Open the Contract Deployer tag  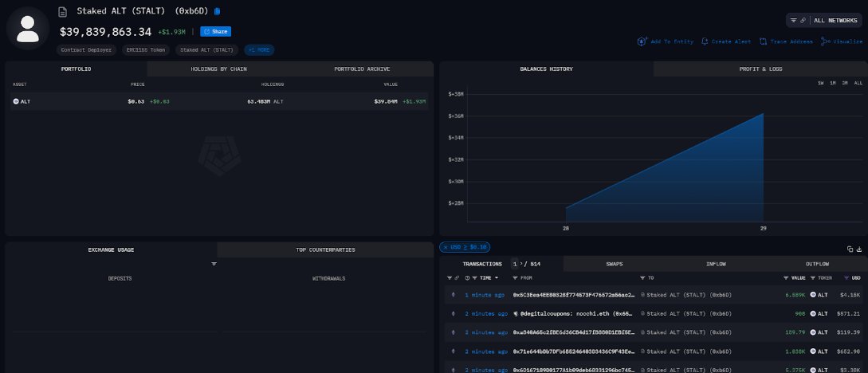coord(86,49)
